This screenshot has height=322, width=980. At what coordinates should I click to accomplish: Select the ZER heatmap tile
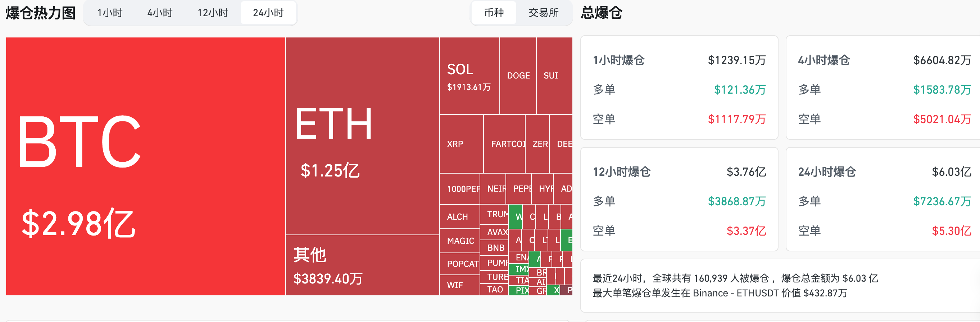537,144
